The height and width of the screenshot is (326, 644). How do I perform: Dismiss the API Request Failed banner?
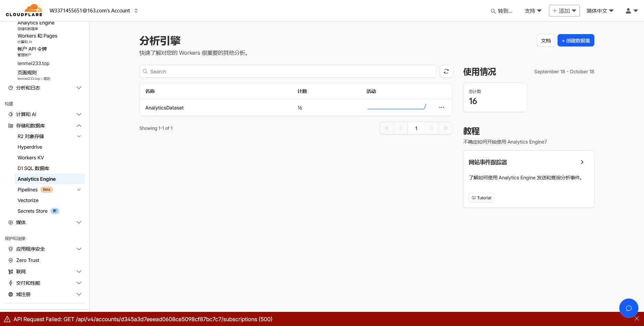click(637, 319)
